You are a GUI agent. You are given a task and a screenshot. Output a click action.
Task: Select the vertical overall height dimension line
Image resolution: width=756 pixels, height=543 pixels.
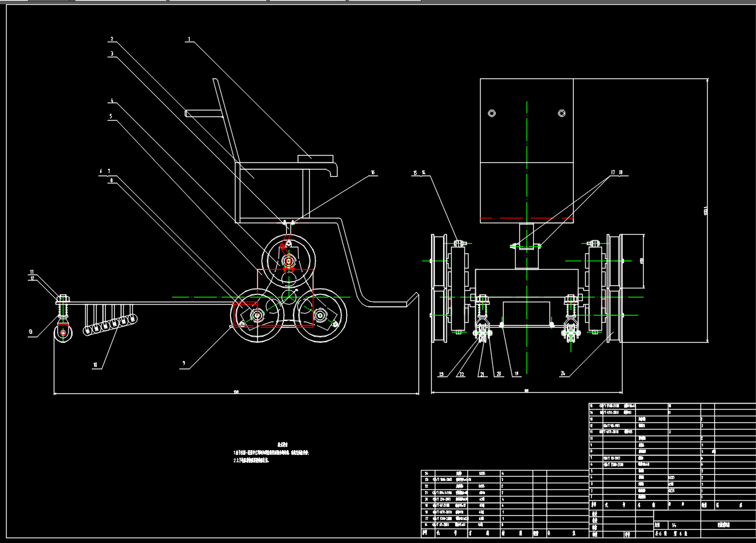point(707,211)
